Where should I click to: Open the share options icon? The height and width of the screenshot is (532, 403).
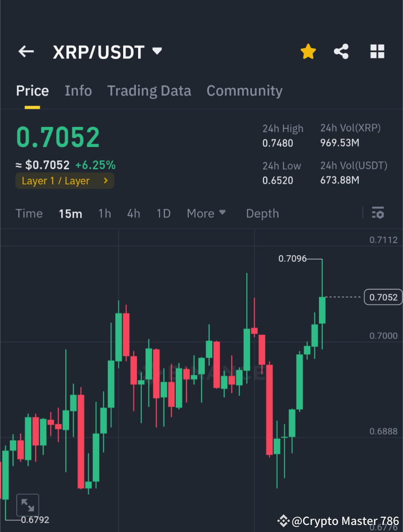[341, 51]
